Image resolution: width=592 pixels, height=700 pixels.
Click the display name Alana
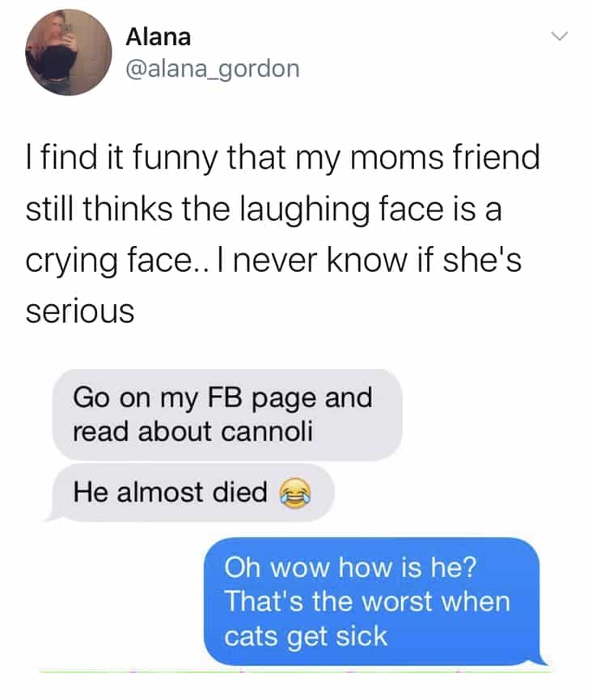pyautogui.click(x=159, y=37)
